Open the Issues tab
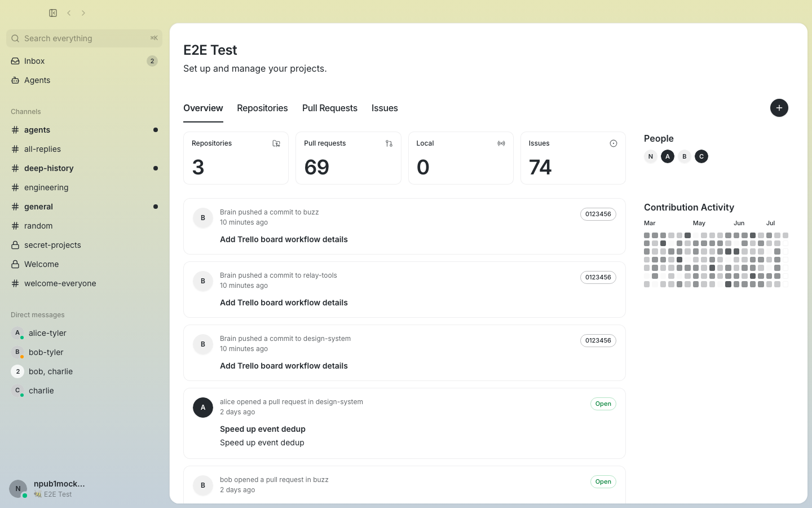The width and height of the screenshot is (812, 508). coord(385,108)
